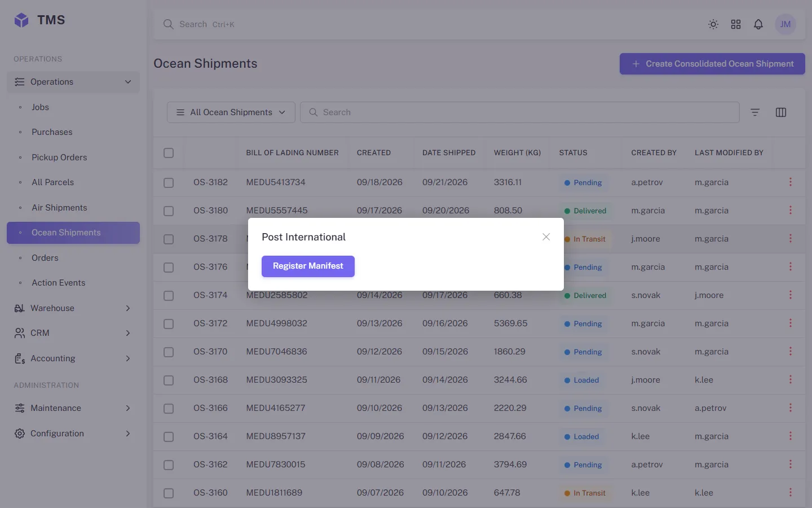Toggle light/dark theme sun icon
Screen dimensions: 812x508
click(x=713, y=24)
